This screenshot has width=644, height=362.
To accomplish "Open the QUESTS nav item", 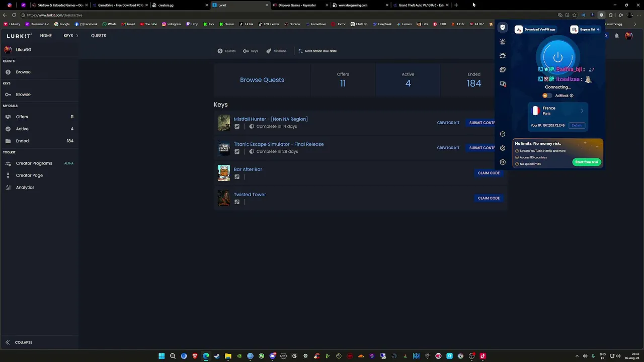I will pos(99,36).
